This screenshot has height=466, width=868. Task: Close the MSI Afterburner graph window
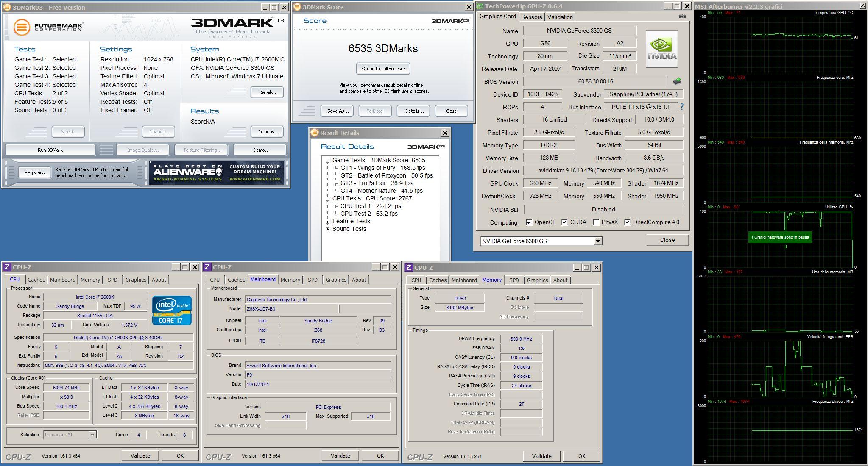pos(863,6)
